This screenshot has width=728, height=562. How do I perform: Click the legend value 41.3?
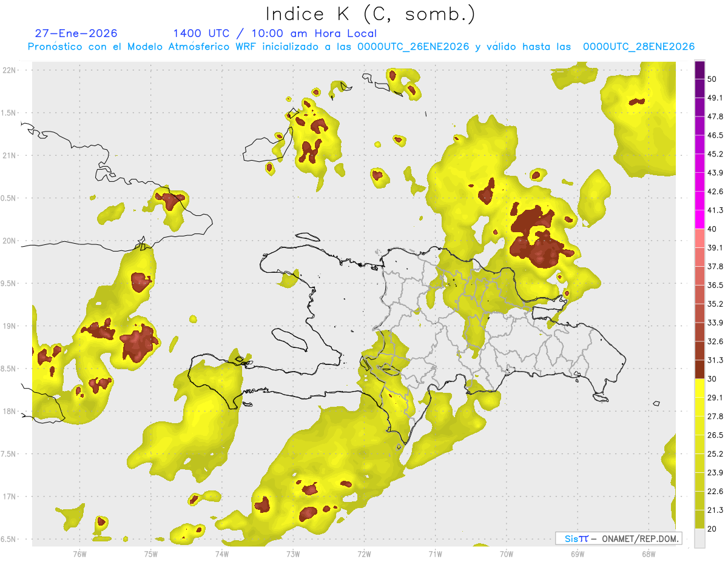[716, 210]
